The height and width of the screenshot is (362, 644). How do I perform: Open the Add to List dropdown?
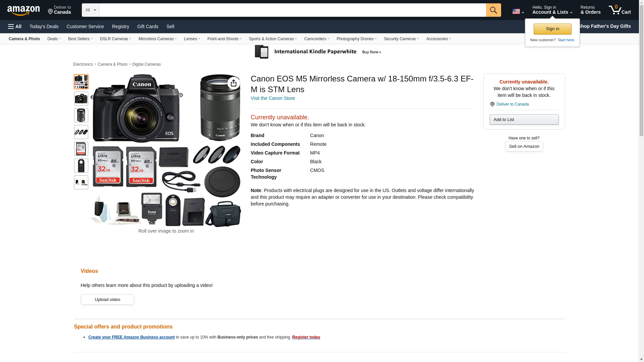524,120
